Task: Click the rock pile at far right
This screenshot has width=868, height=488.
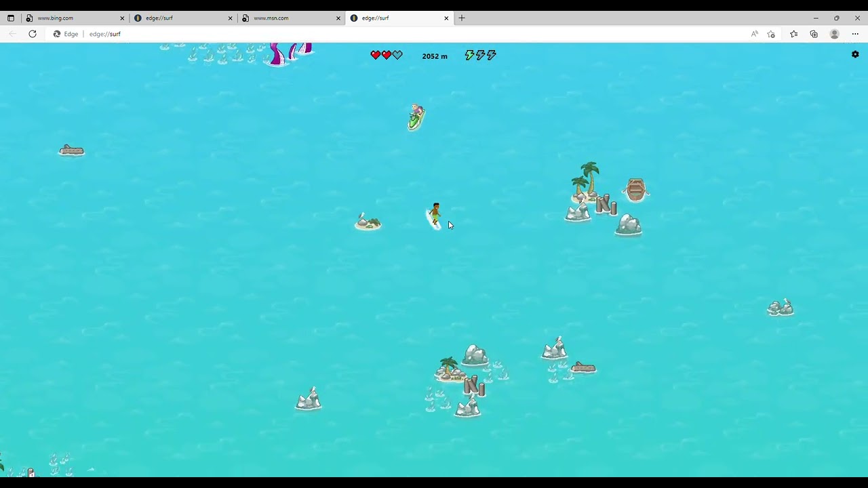Action: tap(780, 308)
